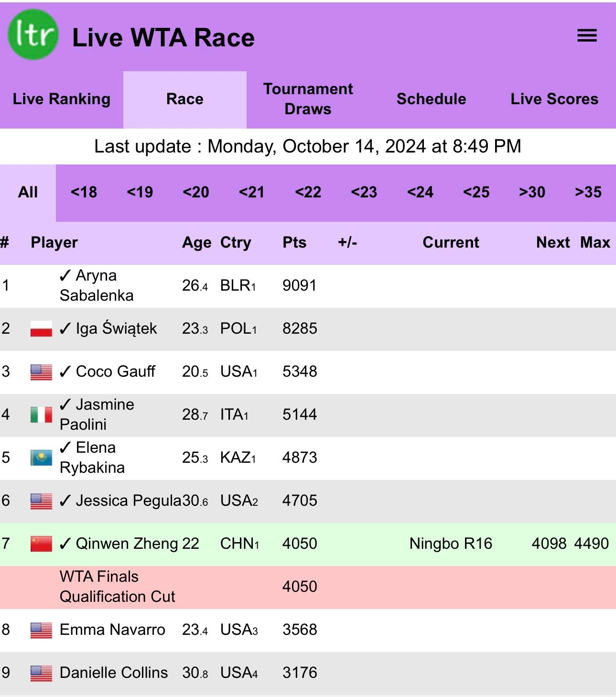Open Emma Navarro's player entry
The image size is (616, 697).
(112, 630)
